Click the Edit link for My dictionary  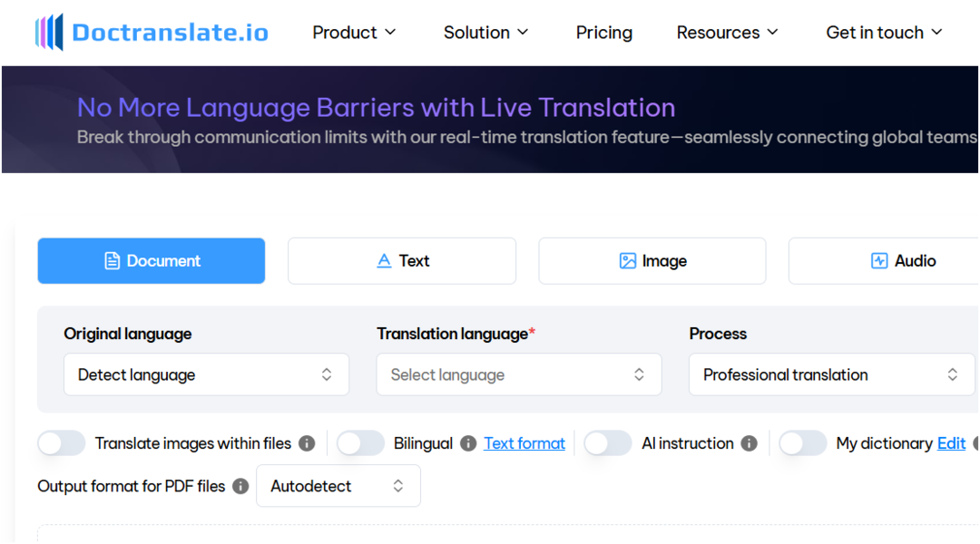pos(951,443)
